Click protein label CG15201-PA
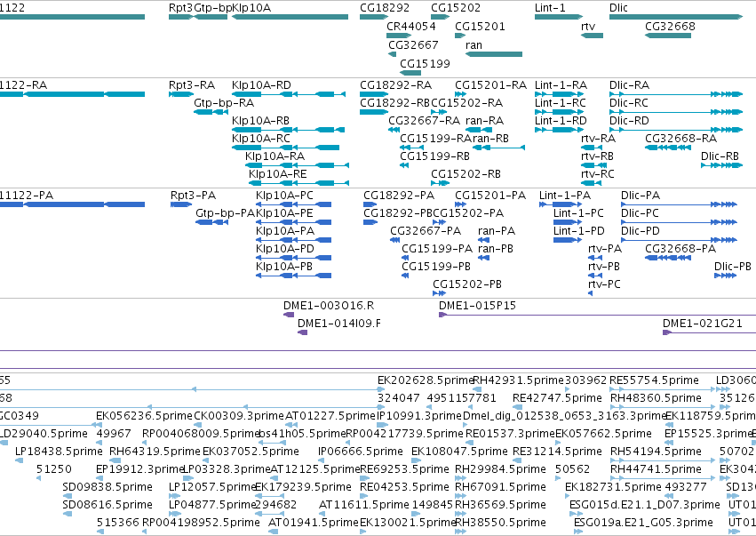Screen dimensions: 756x536 pos(490,196)
